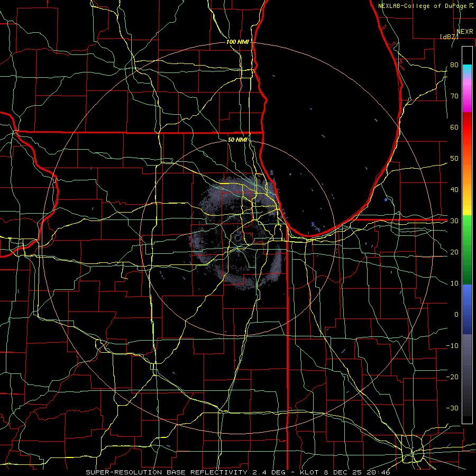This screenshot has height=476, width=476.
Task: Click the 0 value on the dBZ scale
Action: point(456,315)
